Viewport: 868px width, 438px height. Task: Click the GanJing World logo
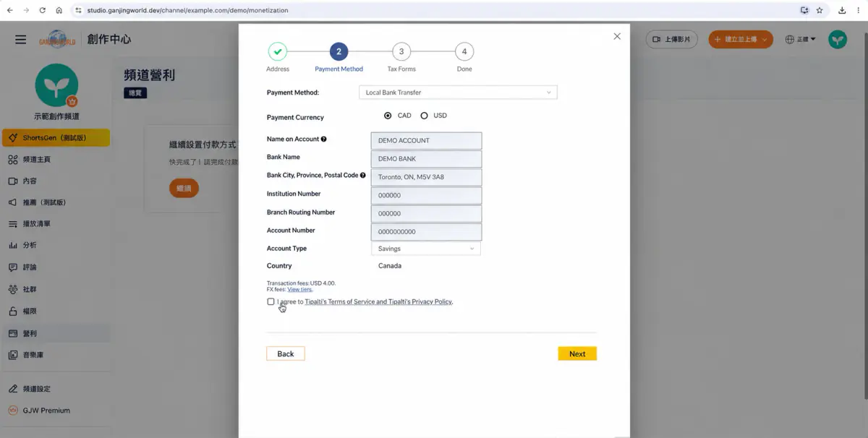tap(57, 40)
